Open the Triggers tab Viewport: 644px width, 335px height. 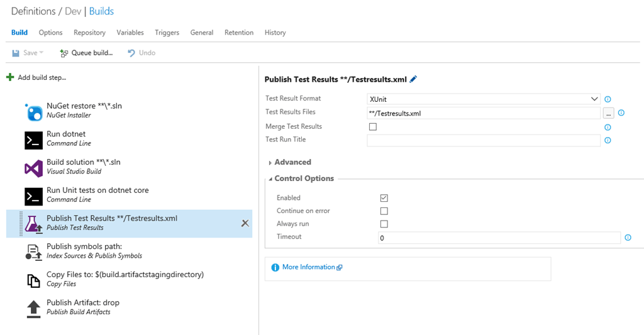(167, 33)
